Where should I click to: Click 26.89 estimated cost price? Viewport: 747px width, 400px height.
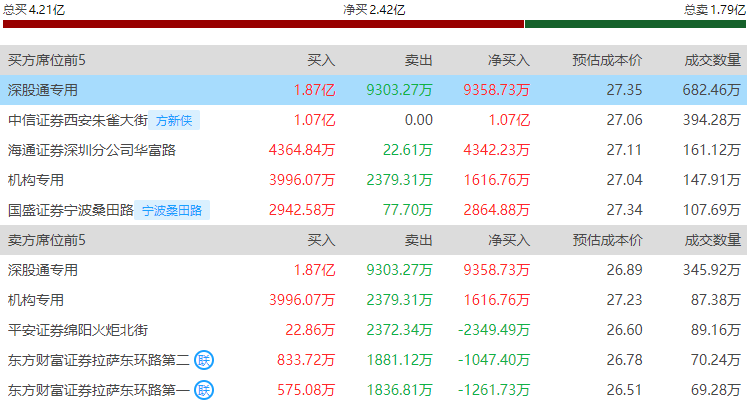(x=625, y=270)
